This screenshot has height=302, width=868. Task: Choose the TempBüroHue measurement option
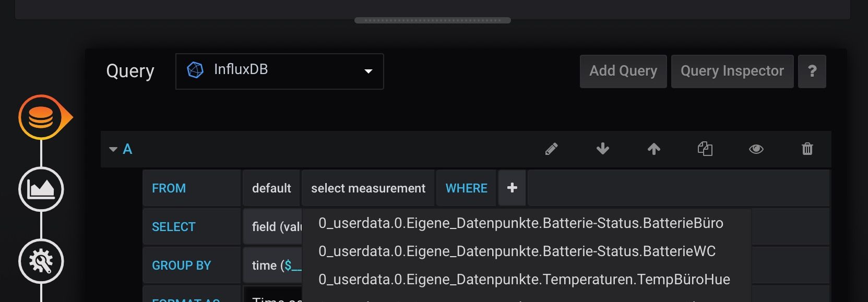click(x=527, y=280)
